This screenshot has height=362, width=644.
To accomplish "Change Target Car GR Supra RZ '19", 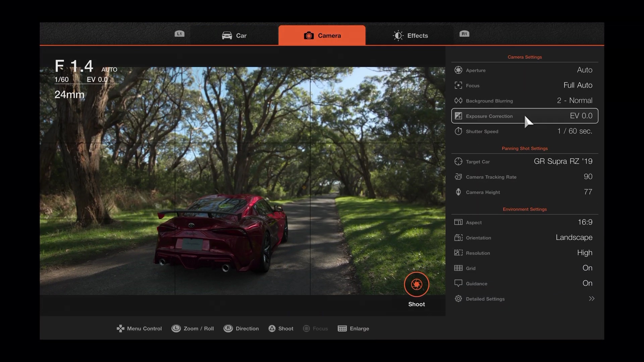I will (x=563, y=162).
